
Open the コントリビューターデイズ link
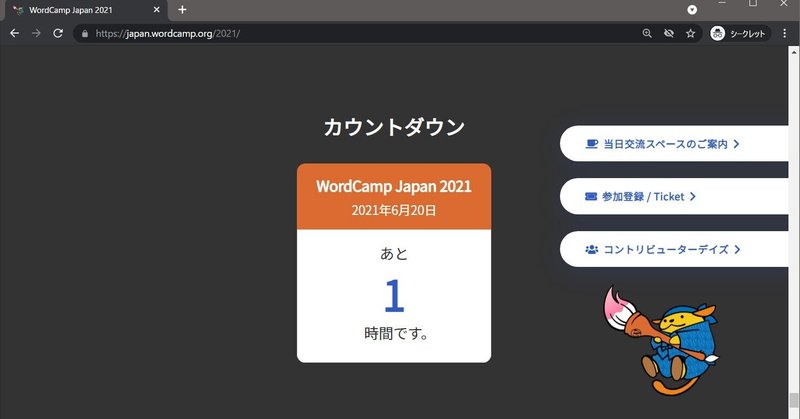[673, 249]
